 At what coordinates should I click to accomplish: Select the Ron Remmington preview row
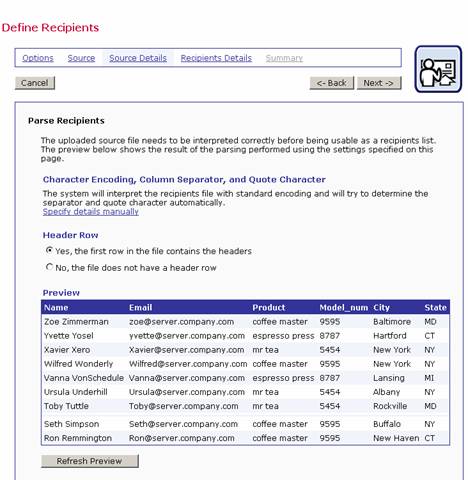(x=245, y=438)
